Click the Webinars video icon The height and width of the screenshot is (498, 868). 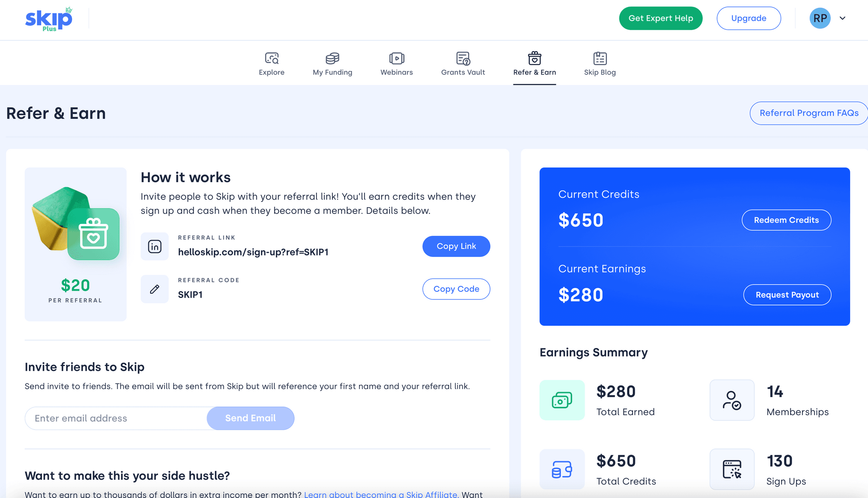point(397,58)
